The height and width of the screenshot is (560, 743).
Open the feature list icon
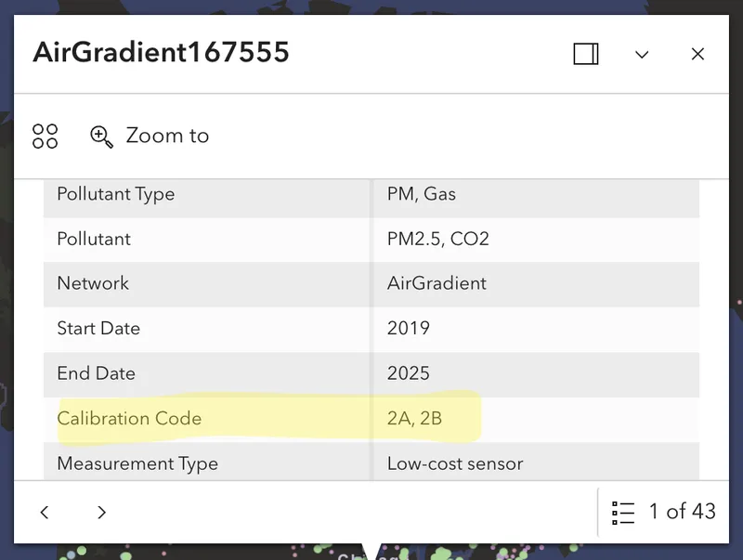(x=623, y=512)
